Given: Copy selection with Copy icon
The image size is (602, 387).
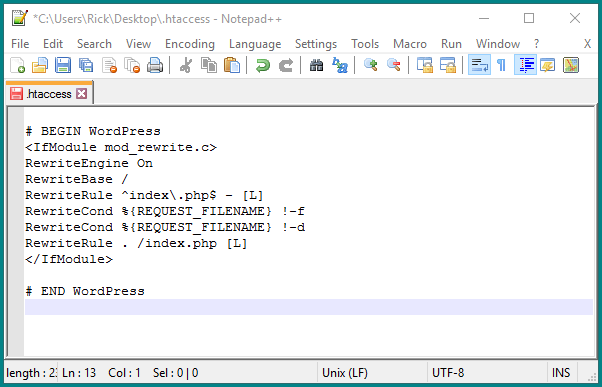Looking at the screenshot, I should (209, 65).
